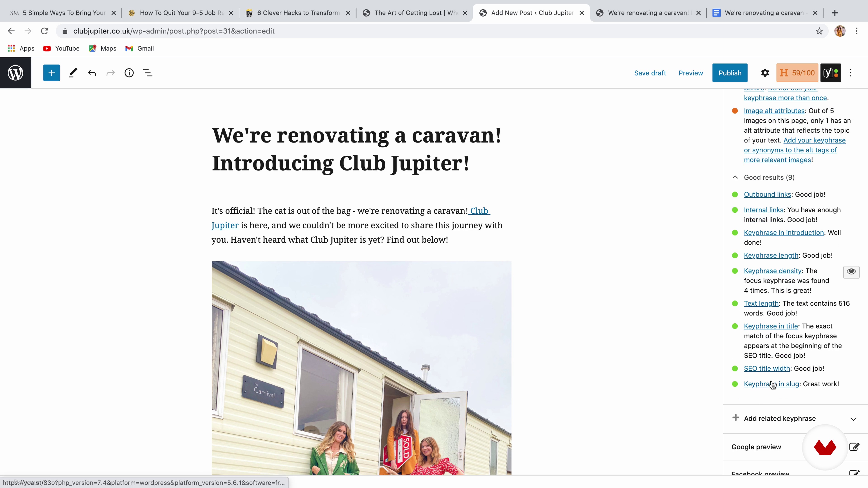Click the Publish button
This screenshot has height=488, width=868.
pyautogui.click(x=730, y=73)
